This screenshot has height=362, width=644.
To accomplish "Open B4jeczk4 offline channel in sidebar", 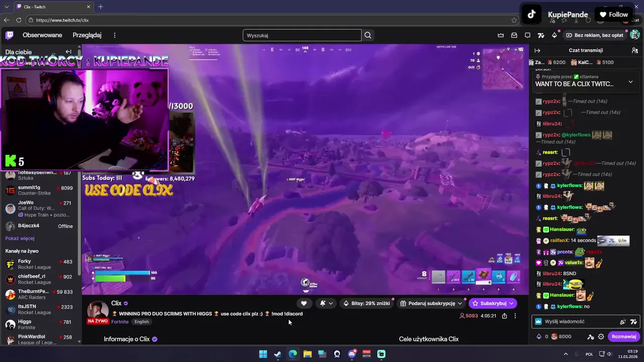I will click(39, 226).
